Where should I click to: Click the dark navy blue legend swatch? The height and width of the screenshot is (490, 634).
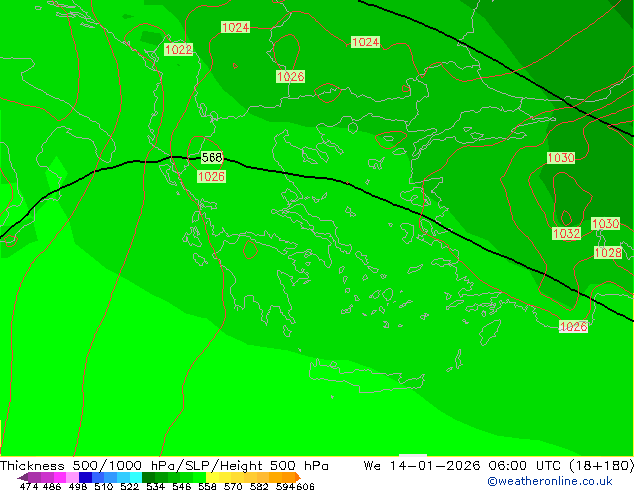point(85,477)
